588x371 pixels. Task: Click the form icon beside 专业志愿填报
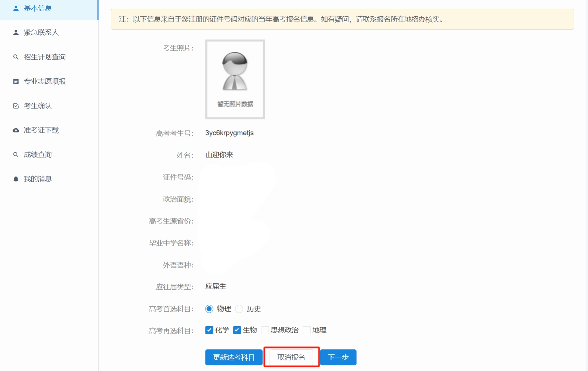(16, 81)
